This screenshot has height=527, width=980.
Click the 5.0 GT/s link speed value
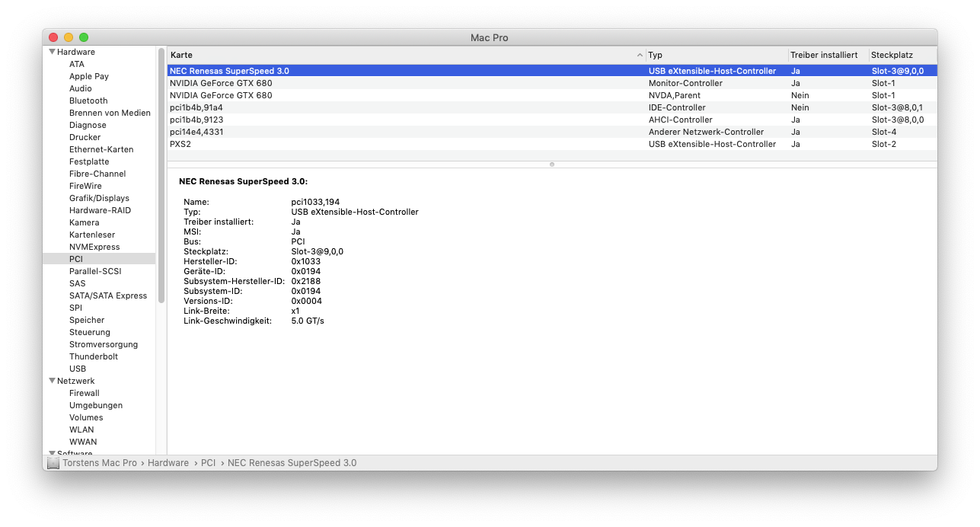[x=308, y=321]
